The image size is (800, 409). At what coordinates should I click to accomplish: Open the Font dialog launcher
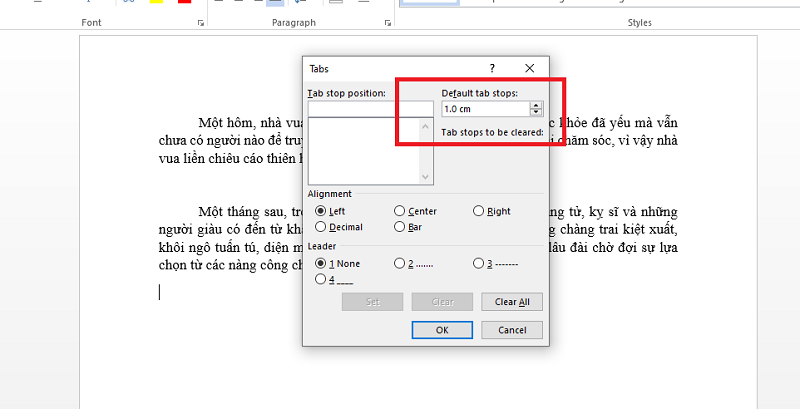pos(201,23)
